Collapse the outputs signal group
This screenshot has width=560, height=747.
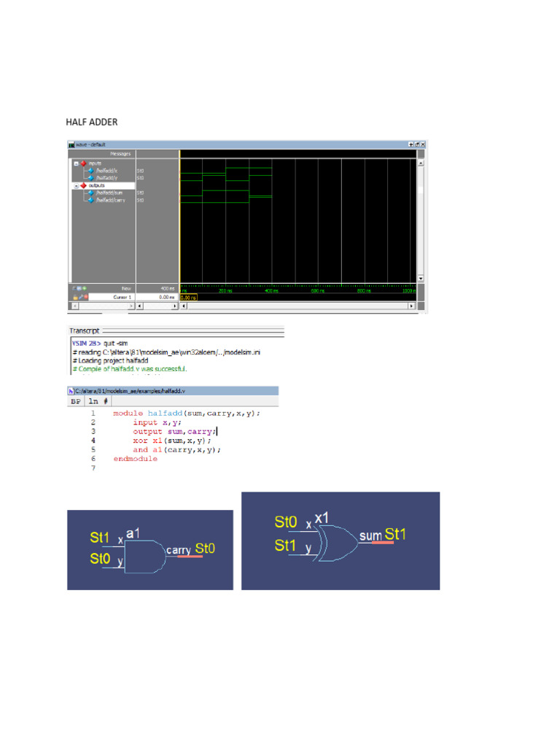75,186
